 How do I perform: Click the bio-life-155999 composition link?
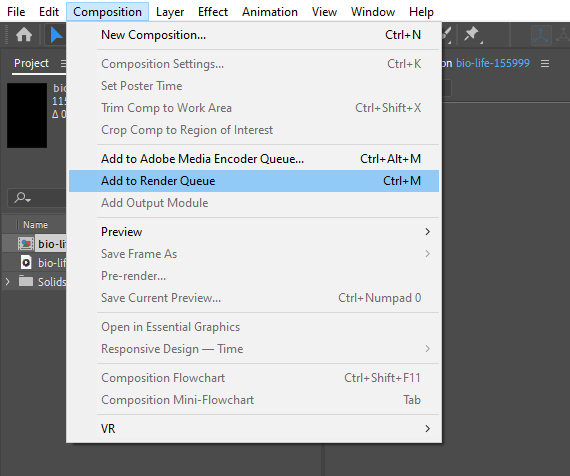tap(493, 63)
